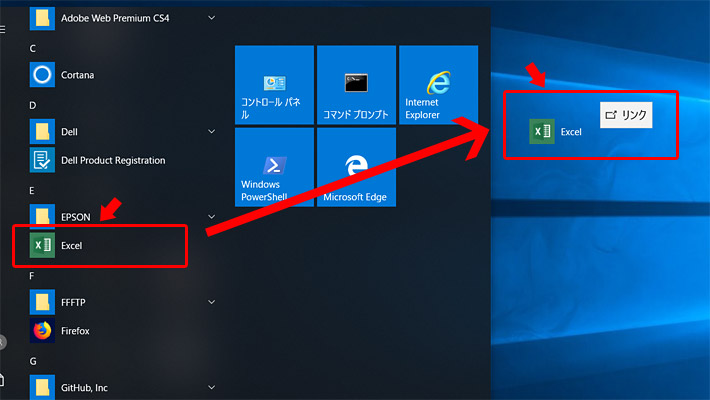
Task: Click the Firefox icon
Action: click(42, 330)
